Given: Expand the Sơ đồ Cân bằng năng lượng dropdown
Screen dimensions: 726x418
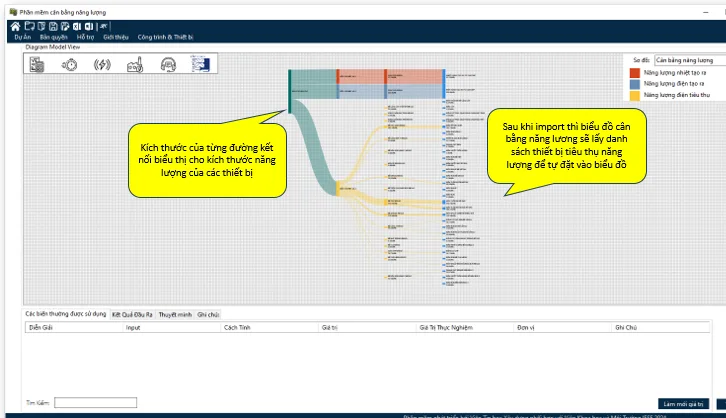Looking at the screenshot, I should [x=690, y=60].
